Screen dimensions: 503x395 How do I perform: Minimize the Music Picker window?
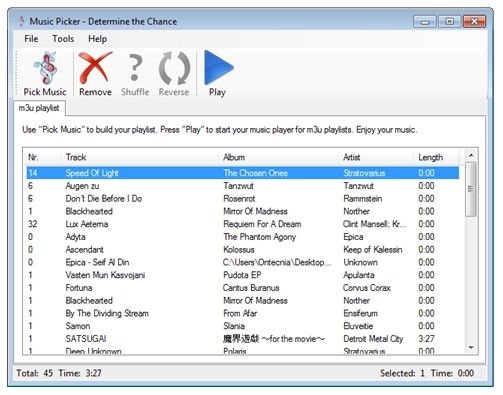point(425,22)
